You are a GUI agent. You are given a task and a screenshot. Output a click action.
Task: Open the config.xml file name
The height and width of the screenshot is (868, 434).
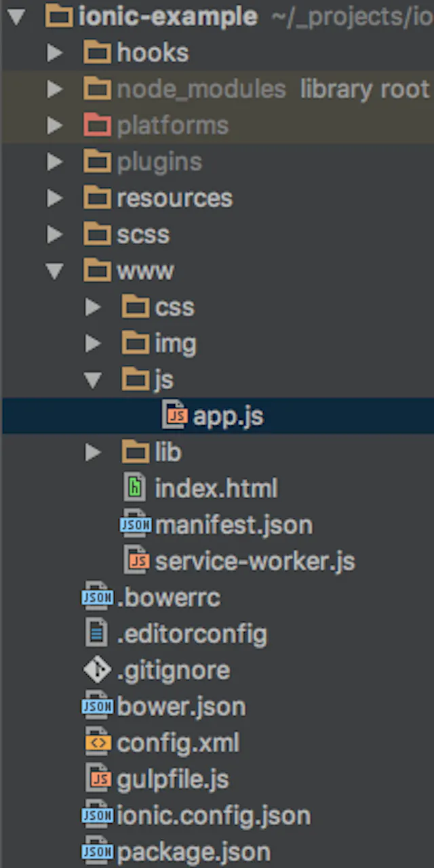[x=178, y=744]
